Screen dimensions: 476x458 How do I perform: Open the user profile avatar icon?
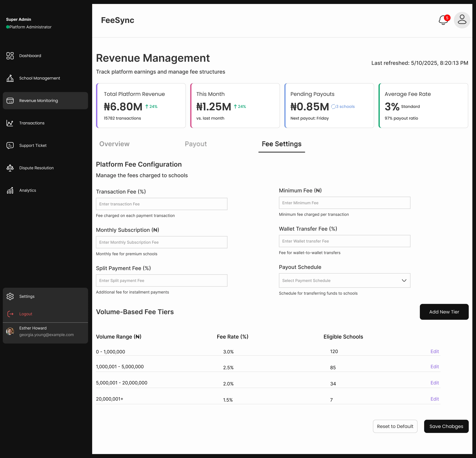(x=462, y=20)
